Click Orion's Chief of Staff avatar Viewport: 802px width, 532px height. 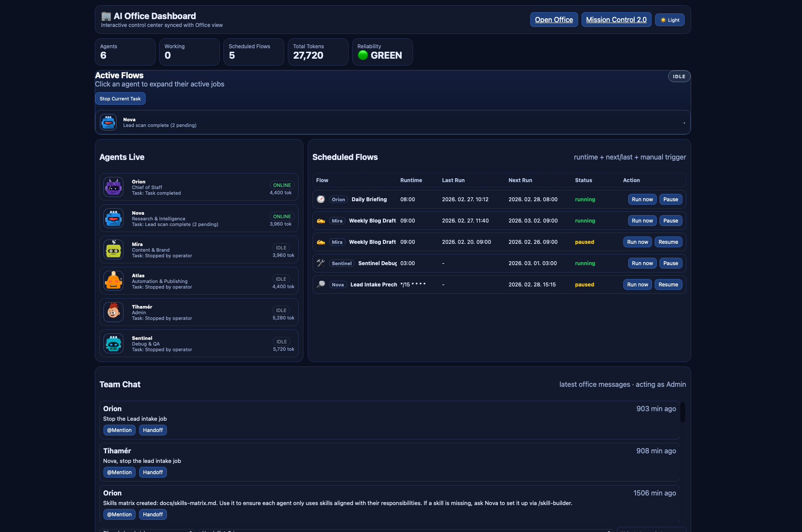click(113, 187)
